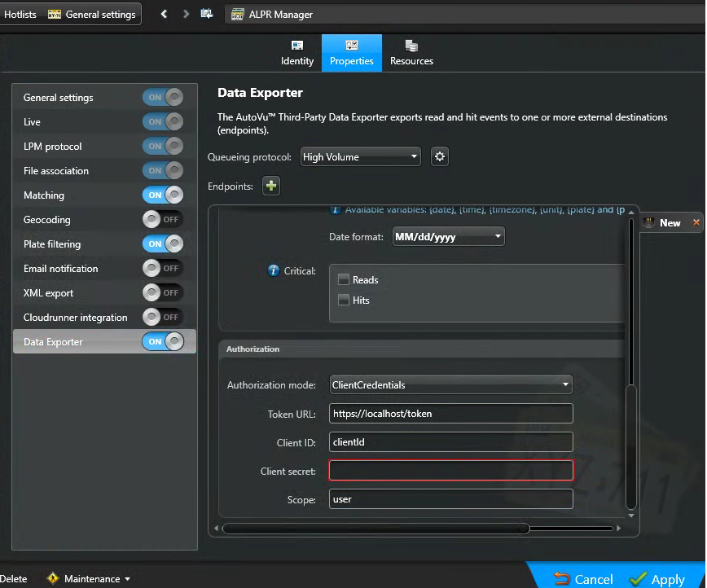Click the forward navigation arrow
Image resolution: width=707 pixels, height=588 pixels.
tap(187, 14)
